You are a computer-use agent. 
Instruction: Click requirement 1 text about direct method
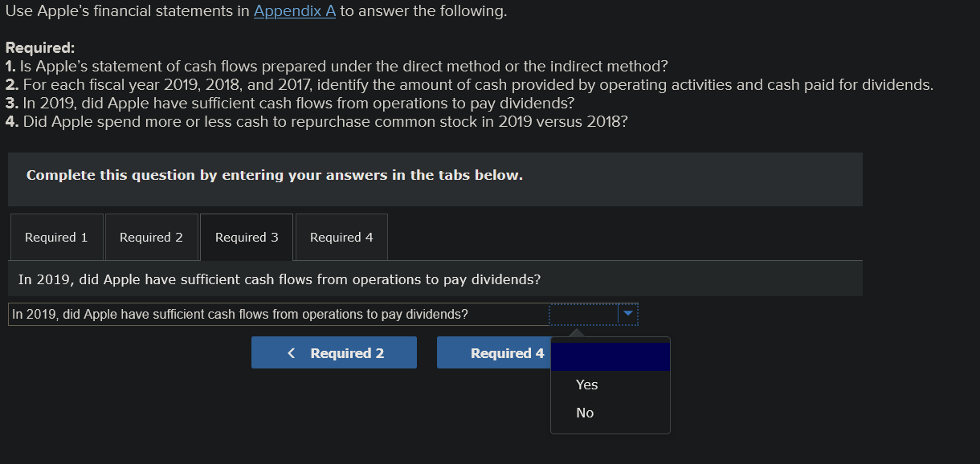337,66
